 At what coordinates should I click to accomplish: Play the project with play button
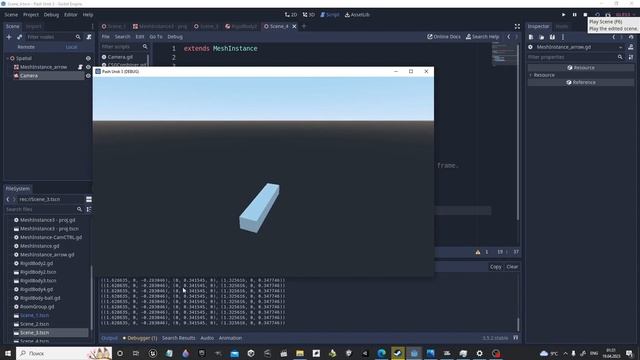pyautogui.click(x=564, y=15)
